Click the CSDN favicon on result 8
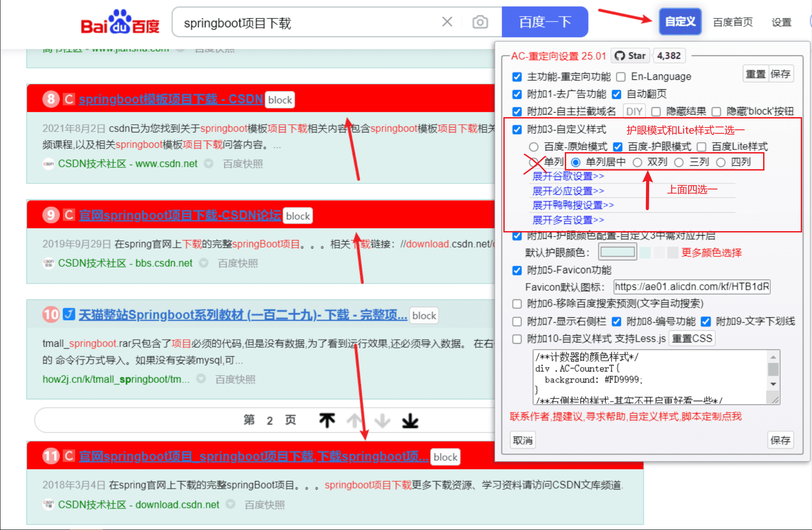Image resolution: width=812 pixels, height=530 pixels. tap(69, 99)
